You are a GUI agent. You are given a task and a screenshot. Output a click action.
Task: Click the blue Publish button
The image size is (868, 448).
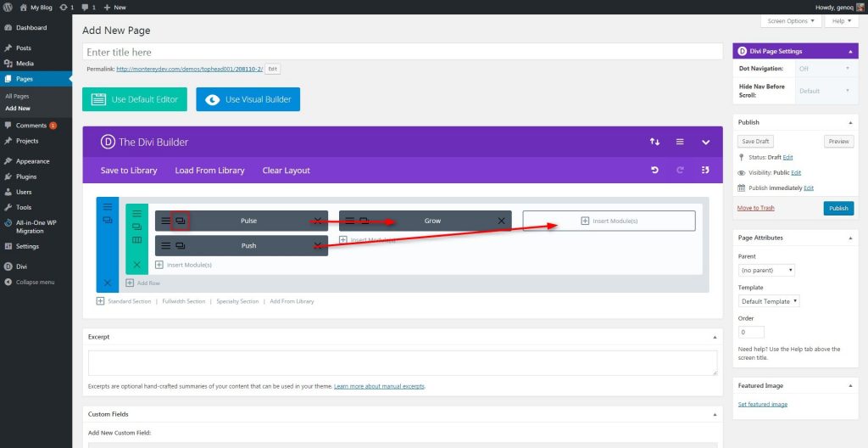pos(838,208)
